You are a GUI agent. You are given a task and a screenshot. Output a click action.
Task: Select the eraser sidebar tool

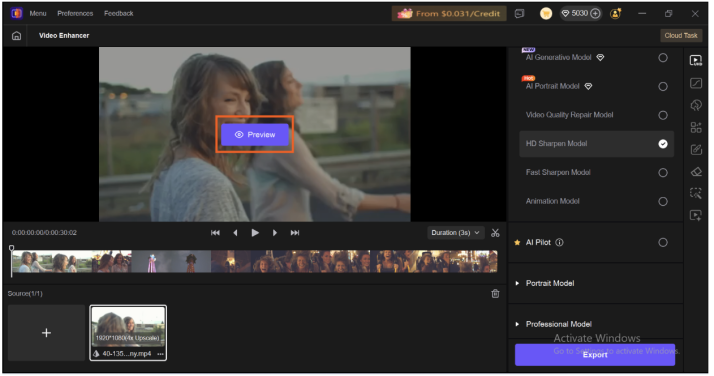[696, 172]
